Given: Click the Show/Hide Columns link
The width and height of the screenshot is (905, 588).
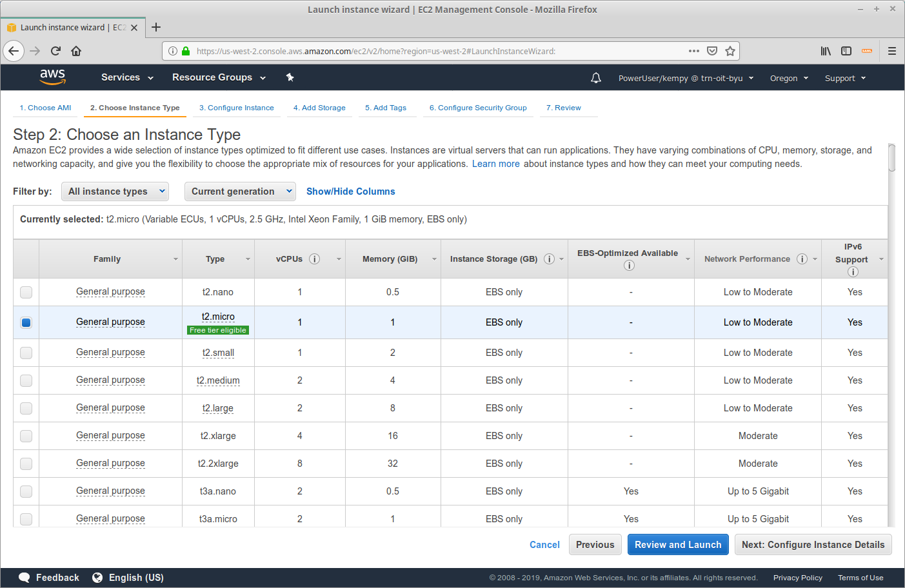Looking at the screenshot, I should (x=350, y=191).
